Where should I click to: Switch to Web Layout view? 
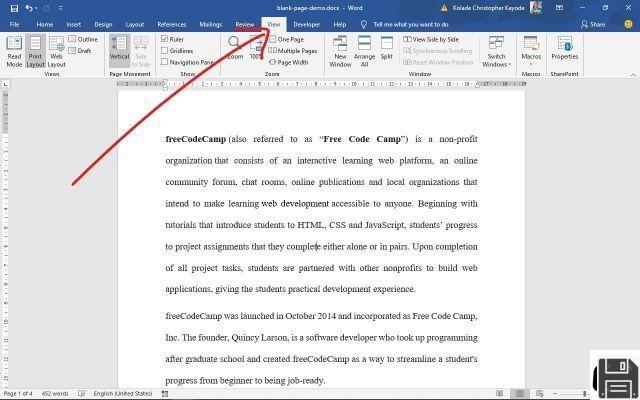[56, 51]
